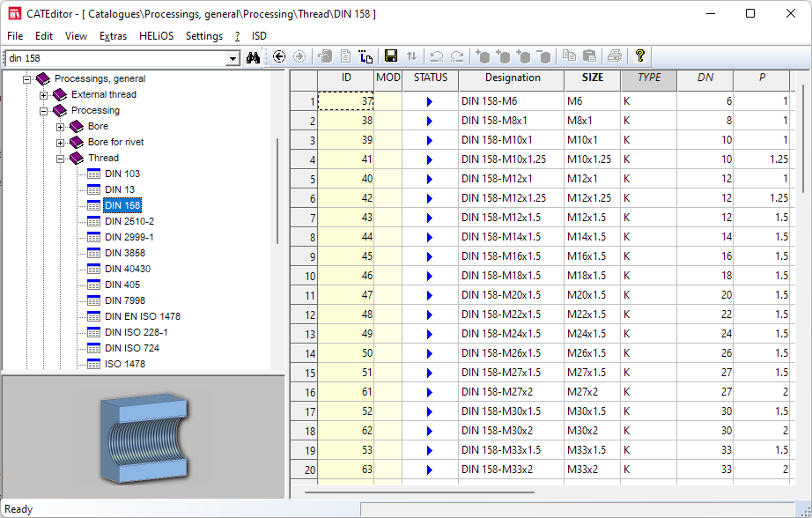Screen dimensions: 812x518
Task: Click the Designation column header
Action: click(512, 80)
